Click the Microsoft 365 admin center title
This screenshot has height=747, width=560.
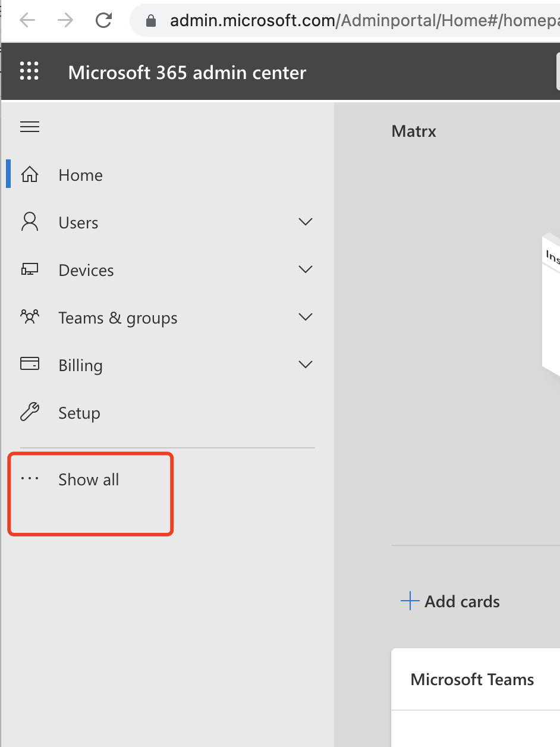click(x=187, y=73)
